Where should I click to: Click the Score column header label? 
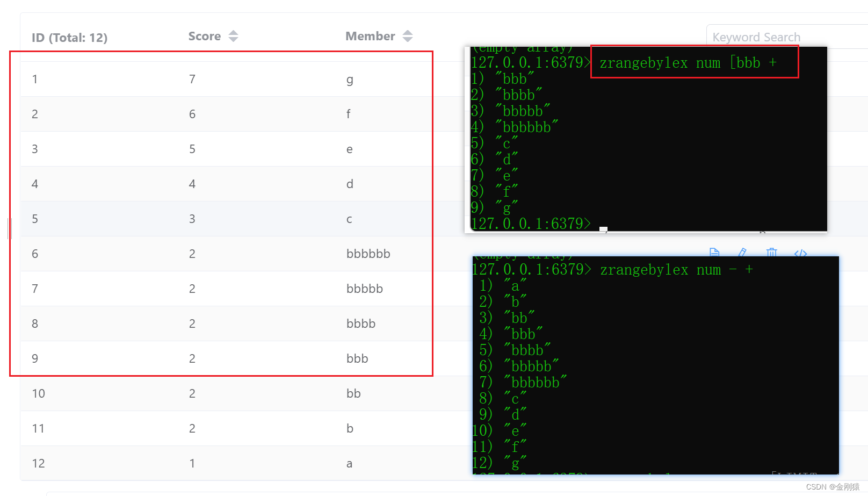tap(205, 36)
